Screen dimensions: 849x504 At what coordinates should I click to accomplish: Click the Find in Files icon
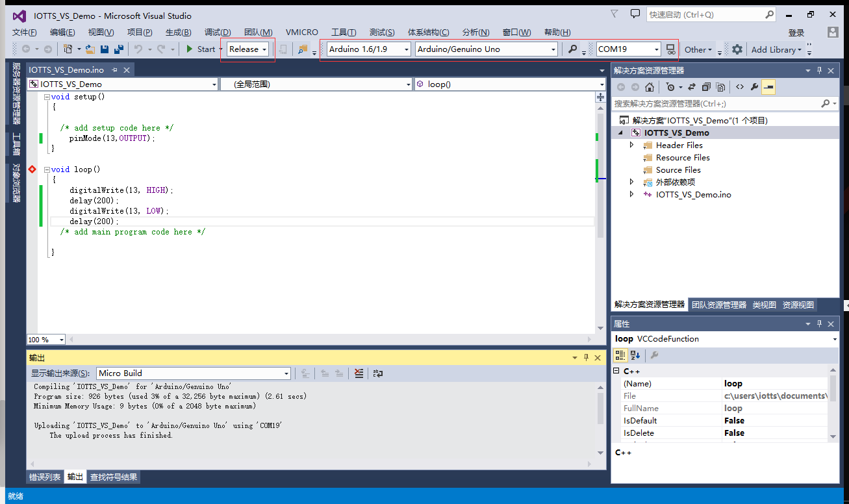click(x=303, y=49)
